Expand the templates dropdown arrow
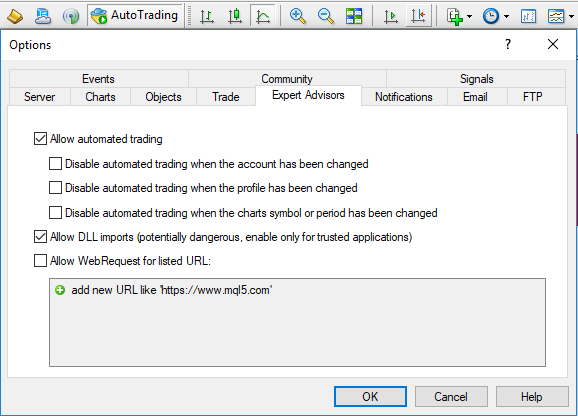 click(x=571, y=16)
